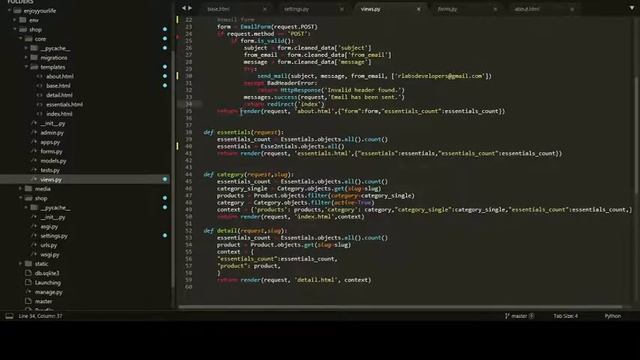
Task: Click the Line 34, Column 37 indicator
Action: tap(40, 316)
